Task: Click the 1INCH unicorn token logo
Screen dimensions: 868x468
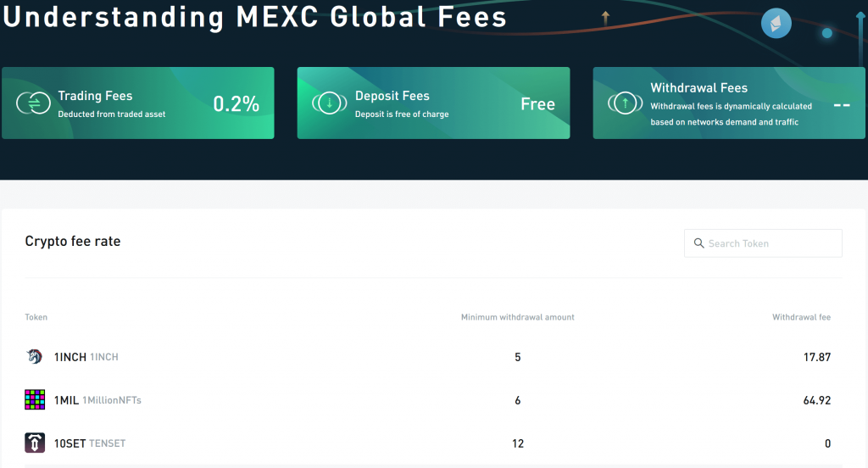Action: (x=34, y=357)
